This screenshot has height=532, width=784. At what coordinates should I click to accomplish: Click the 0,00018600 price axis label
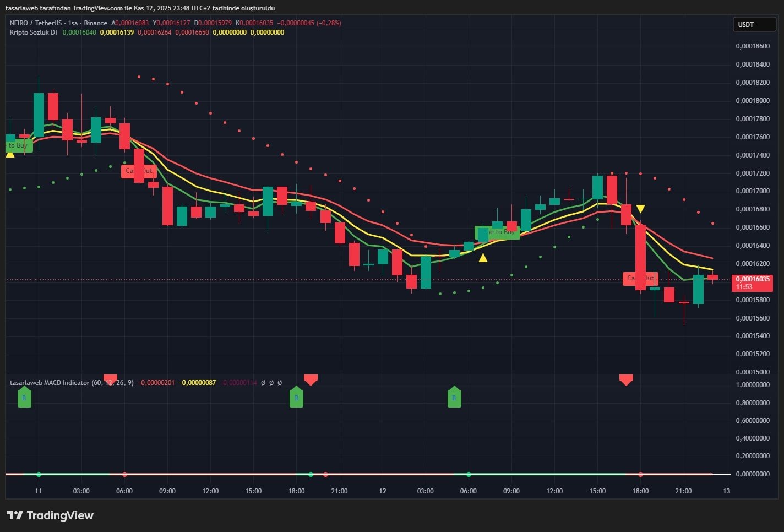click(752, 46)
